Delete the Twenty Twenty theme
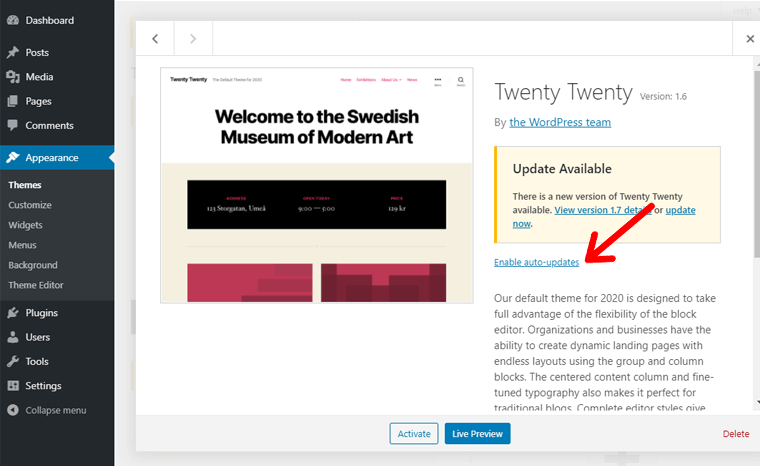Image resolution: width=760 pixels, height=467 pixels. tap(735, 434)
